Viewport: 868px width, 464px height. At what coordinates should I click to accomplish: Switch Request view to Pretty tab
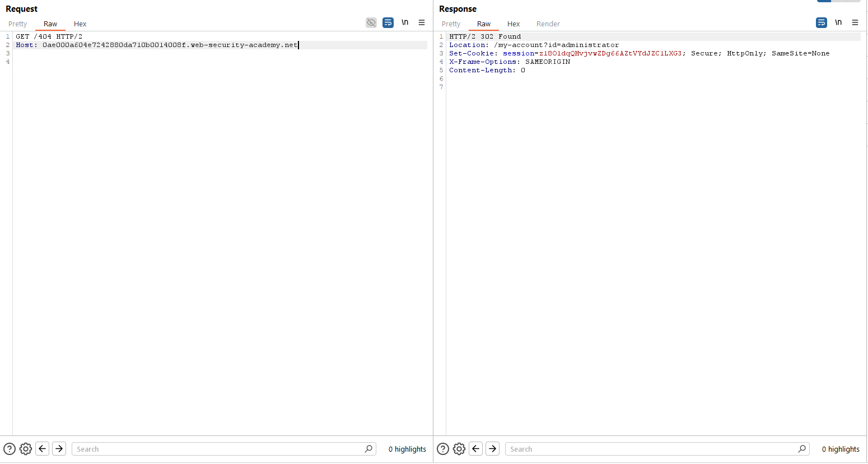click(x=18, y=24)
